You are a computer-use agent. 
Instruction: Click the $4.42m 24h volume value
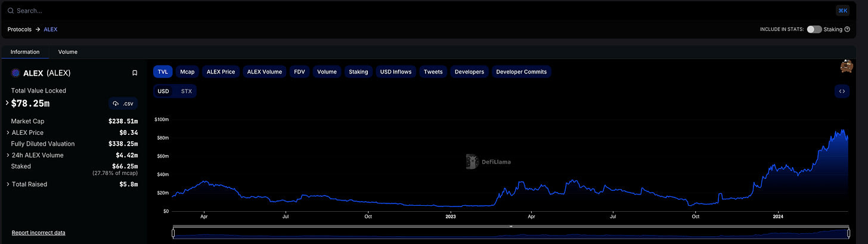pyautogui.click(x=126, y=155)
